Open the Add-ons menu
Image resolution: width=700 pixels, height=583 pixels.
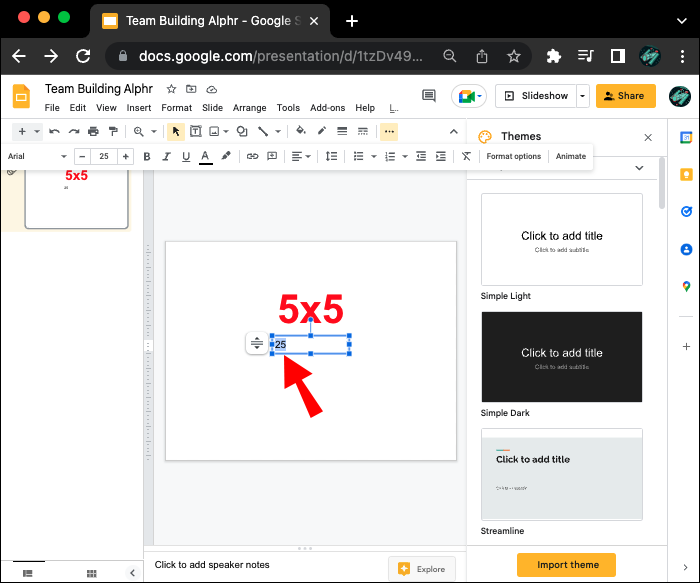[328, 108]
